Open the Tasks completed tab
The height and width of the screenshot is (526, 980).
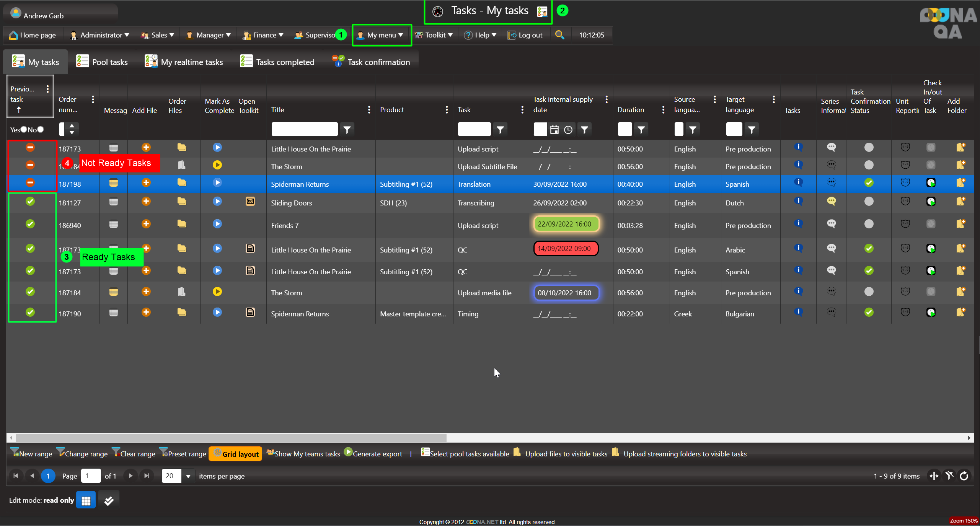coord(277,62)
